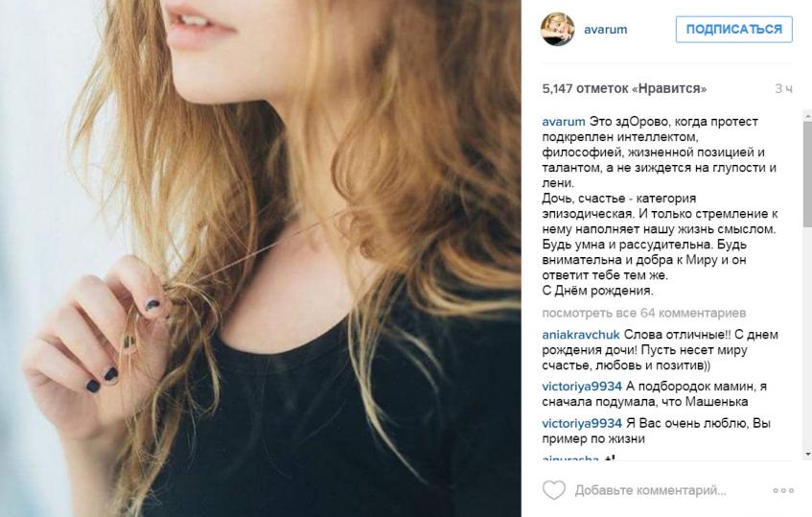Click the Добавьте комментарий input field
Screen dimensions: 812x517
point(650,490)
